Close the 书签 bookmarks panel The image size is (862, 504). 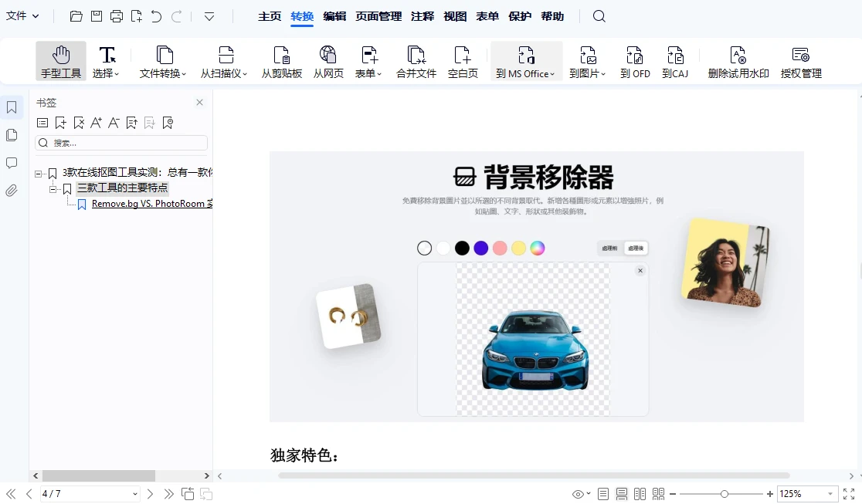pyautogui.click(x=199, y=102)
